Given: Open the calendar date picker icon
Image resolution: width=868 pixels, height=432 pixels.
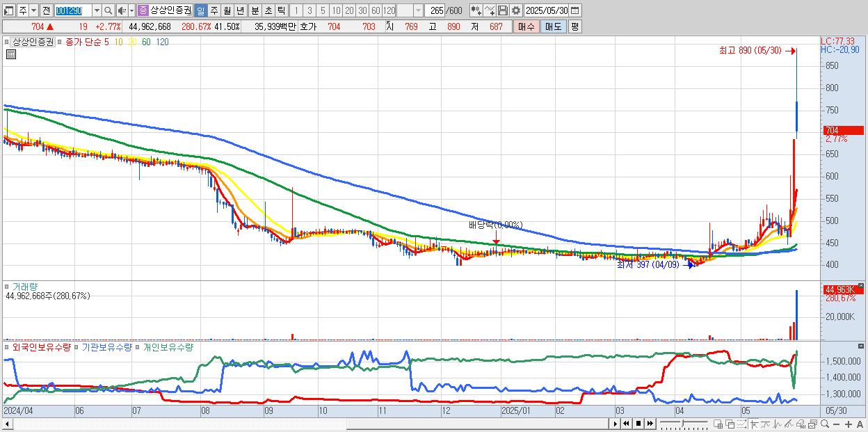Looking at the screenshot, I should click(x=574, y=10).
